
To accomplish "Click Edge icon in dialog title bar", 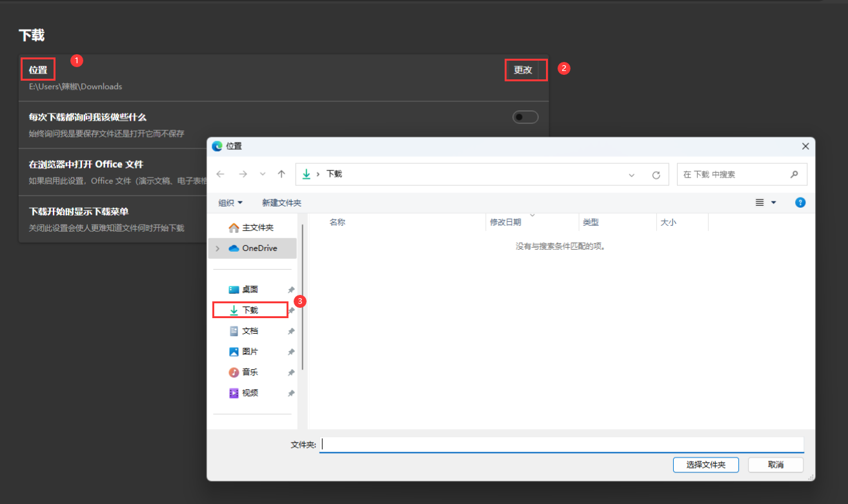I will [x=217, y=146].
